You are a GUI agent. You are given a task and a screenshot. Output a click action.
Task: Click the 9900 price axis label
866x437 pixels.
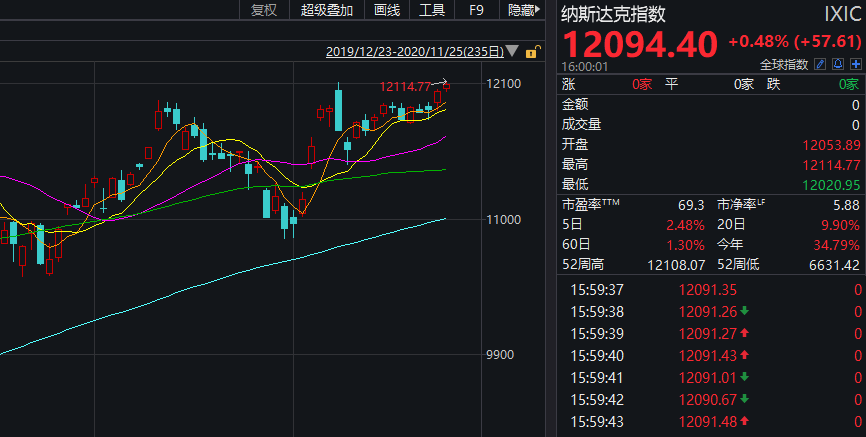[500, 355]
